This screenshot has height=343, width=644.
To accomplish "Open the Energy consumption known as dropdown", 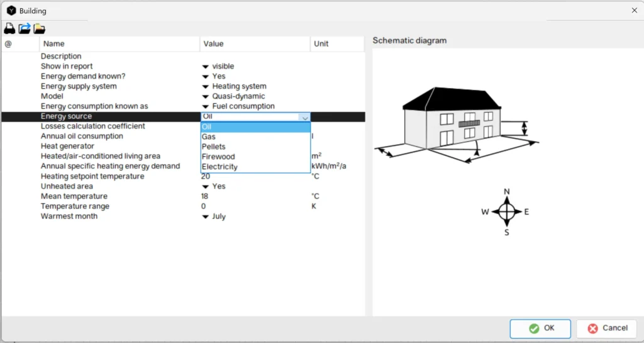I will 206,106.
